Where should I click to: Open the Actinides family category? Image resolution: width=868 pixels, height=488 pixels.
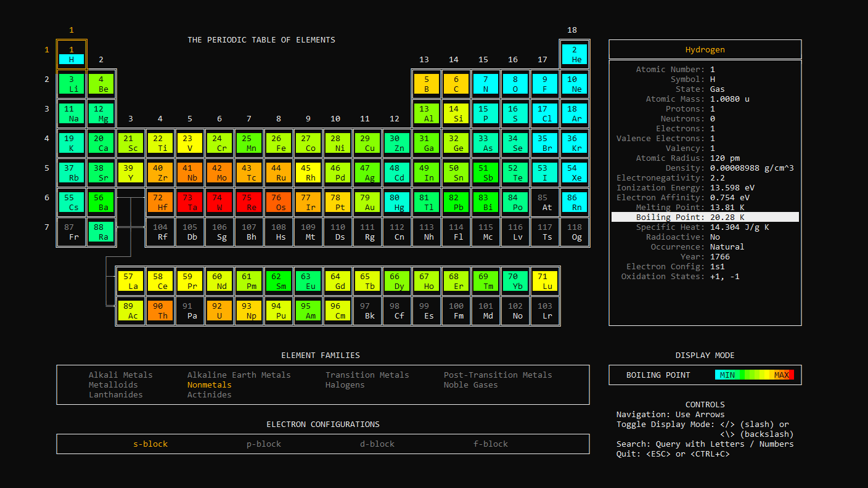[x=209, y=394]
